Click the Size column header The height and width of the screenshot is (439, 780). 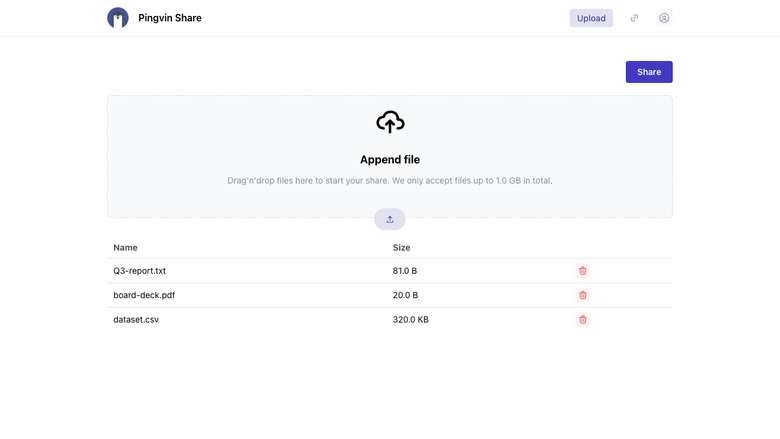tap(401, 248)
